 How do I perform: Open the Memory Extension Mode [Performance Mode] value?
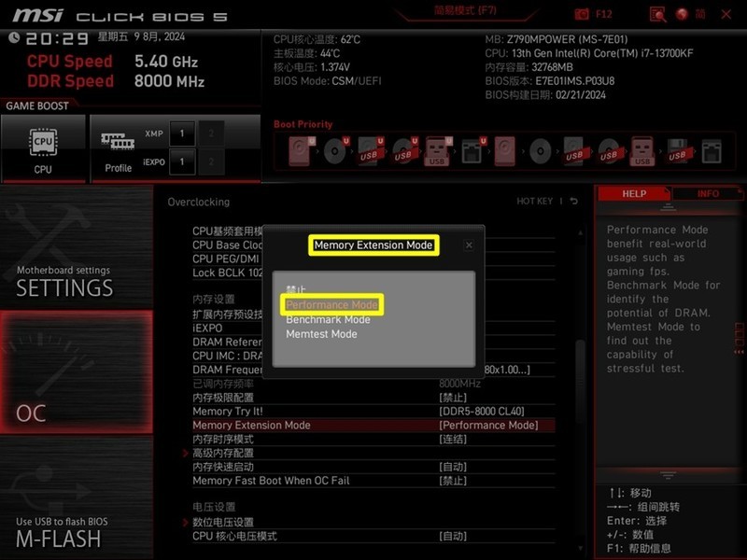pos(488,426)
